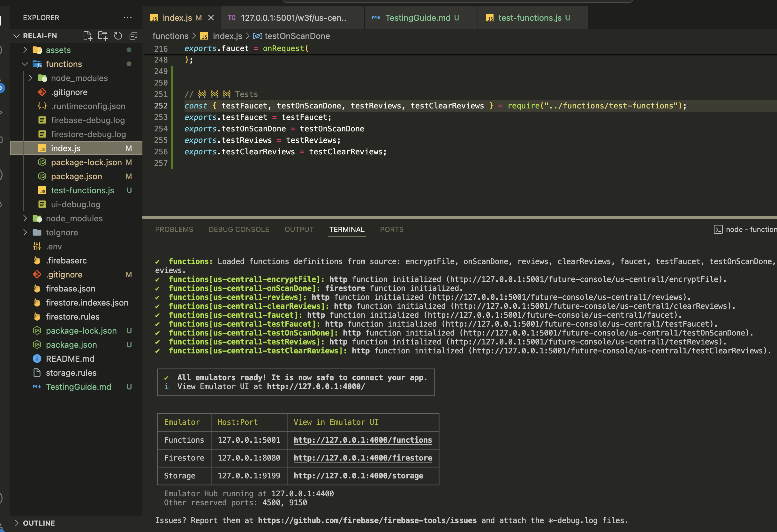This screenshot has height=532, width=777.
Task: Place cursor on the exports.testReviews line
Action: (x=262, y=140)
